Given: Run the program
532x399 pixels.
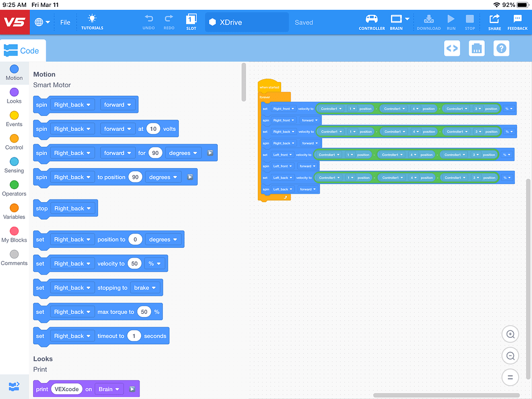Looking at the screenshot, I should point(451,22).
